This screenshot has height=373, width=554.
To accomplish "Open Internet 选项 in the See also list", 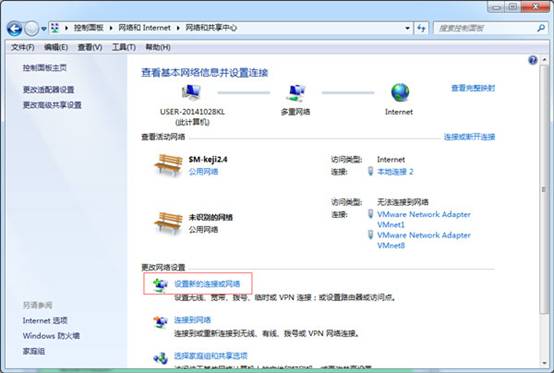I will click(45, 320).
